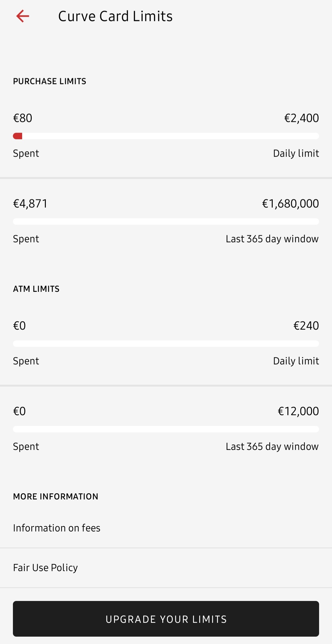Tap the More Information section header
Screen dimensions: 332x644
[56, 496]
